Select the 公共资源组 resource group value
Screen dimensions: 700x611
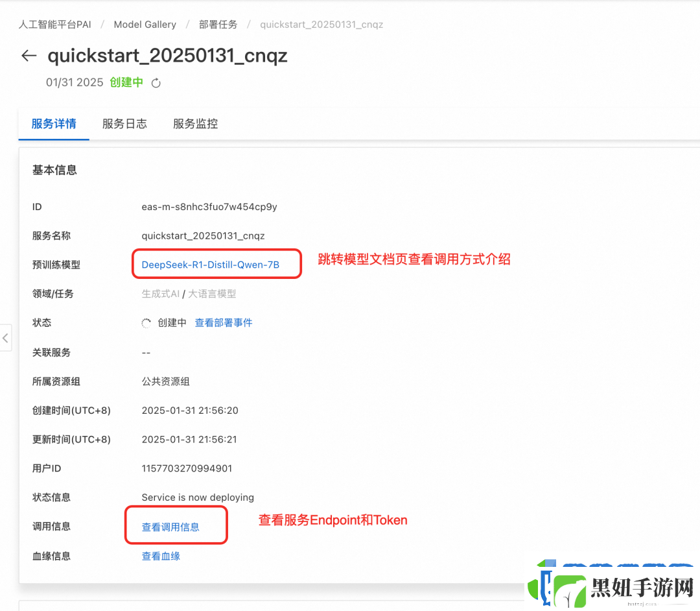[x=166, y=381]
